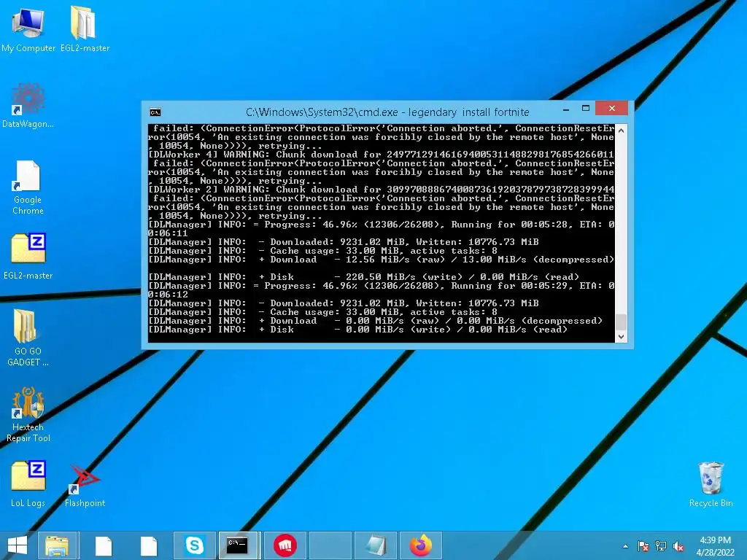Viewport: 747px width, 560px height.
Task: Close the cmd.exe window
Action: click(612, 108)
